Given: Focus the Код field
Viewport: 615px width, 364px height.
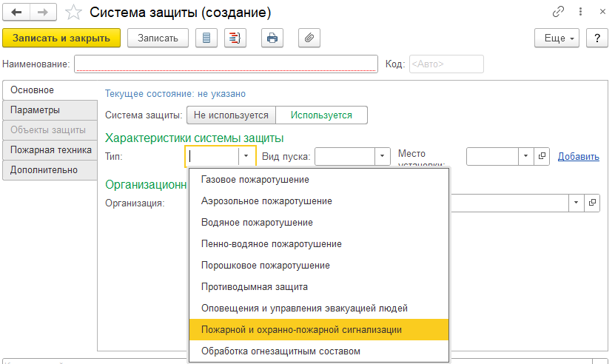Looking at the screenshot, I should tap(446, 64).
